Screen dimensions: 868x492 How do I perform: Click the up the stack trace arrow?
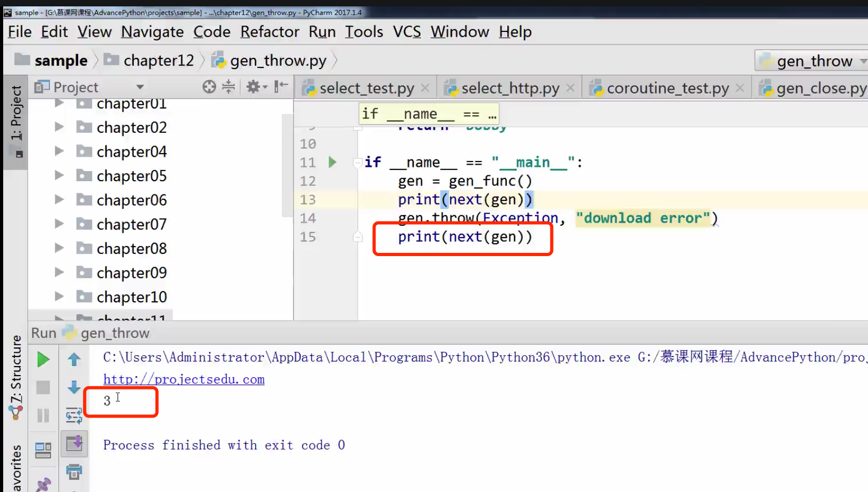[74, 360]
